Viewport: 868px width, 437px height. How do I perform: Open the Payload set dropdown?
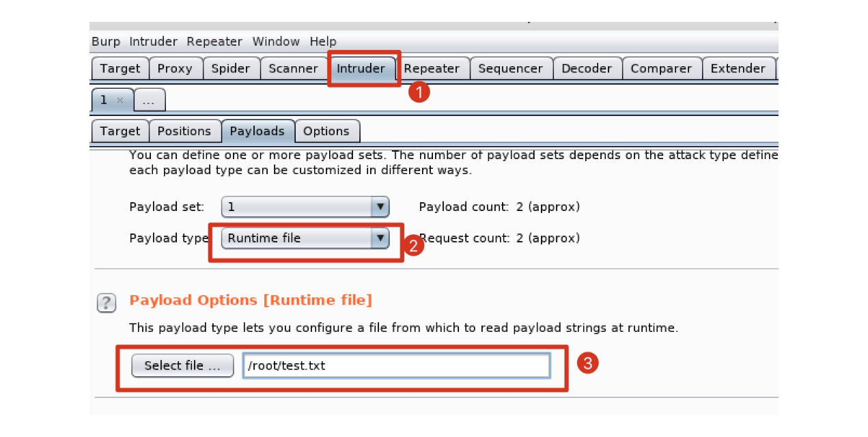point(305,206)
